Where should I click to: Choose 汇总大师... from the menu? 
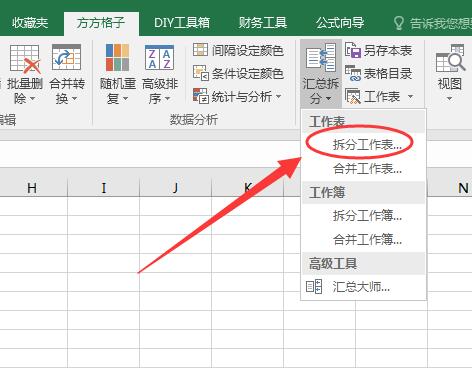click(x=364, y=287)
